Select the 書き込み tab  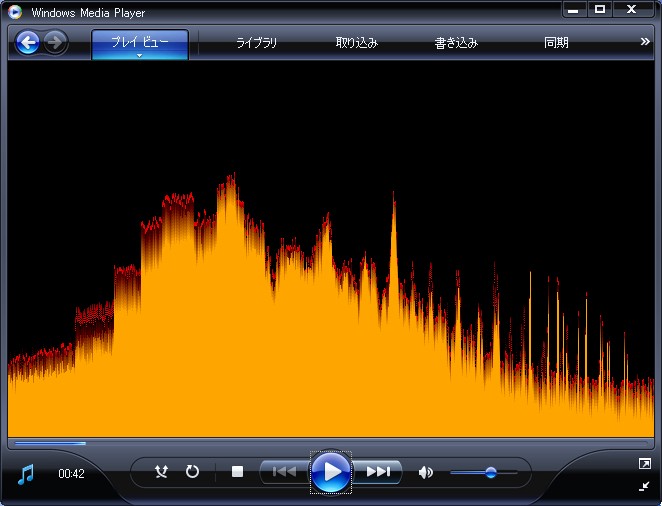[456, 43]
